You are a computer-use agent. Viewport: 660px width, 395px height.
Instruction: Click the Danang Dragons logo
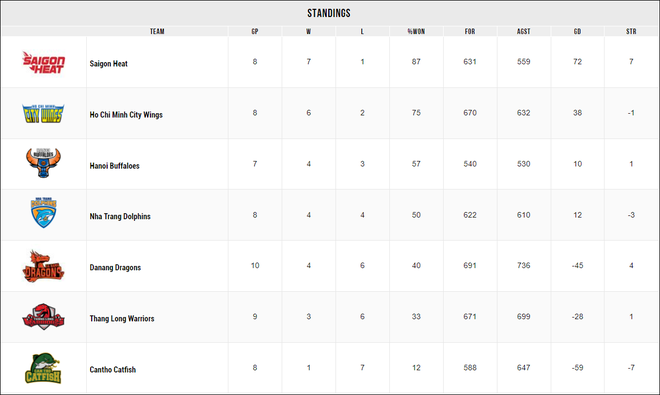point(43,266)
